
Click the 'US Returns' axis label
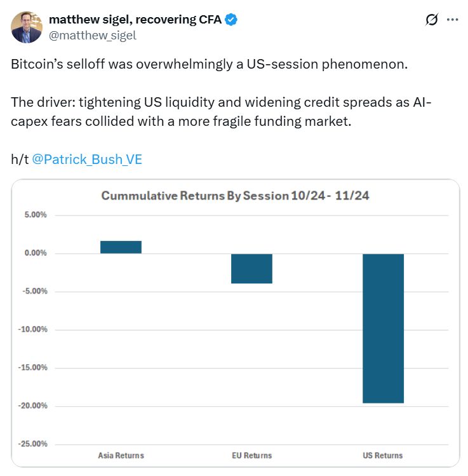(x=382, y=455)
